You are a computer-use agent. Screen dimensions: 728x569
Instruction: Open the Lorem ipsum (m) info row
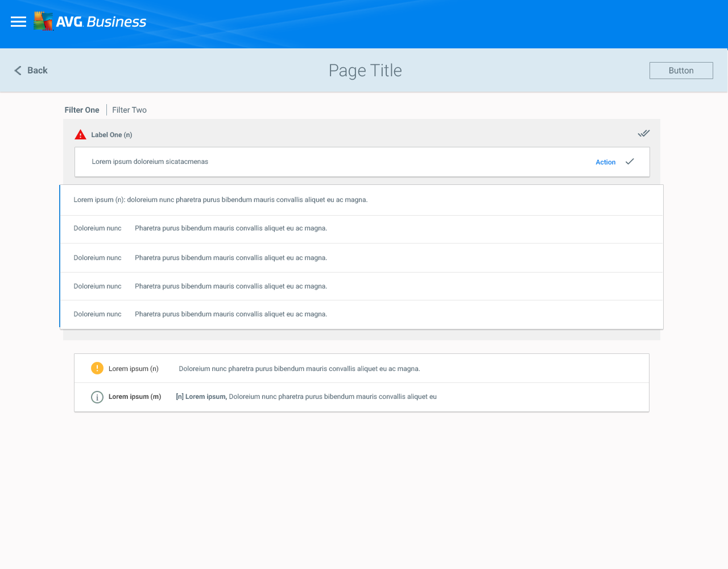point(362,397)
